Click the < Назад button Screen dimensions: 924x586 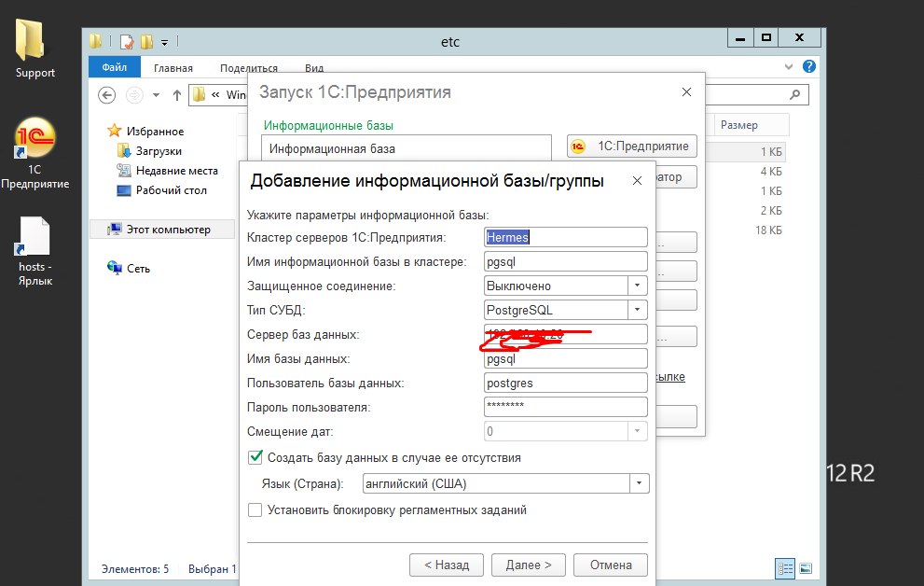[447, 565]
